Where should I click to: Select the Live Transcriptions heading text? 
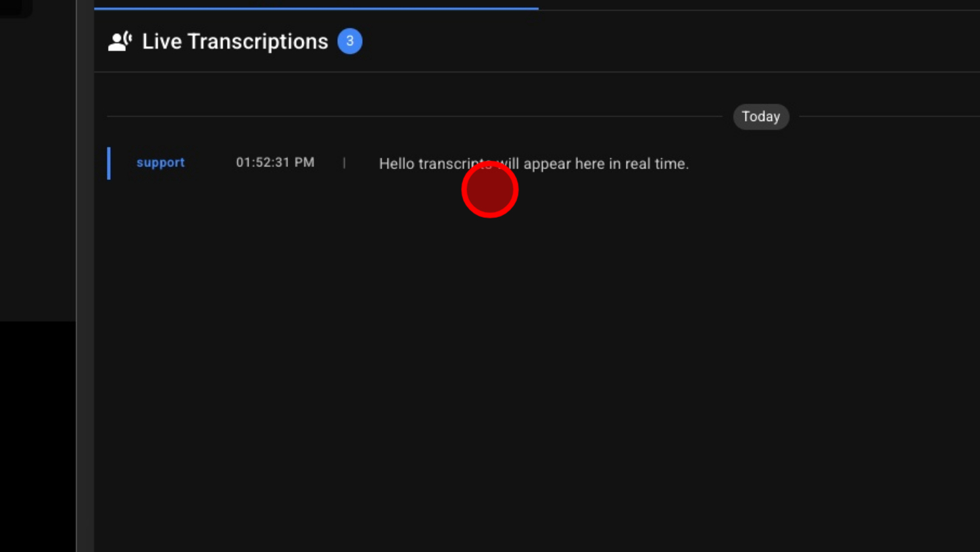(235, 41)
